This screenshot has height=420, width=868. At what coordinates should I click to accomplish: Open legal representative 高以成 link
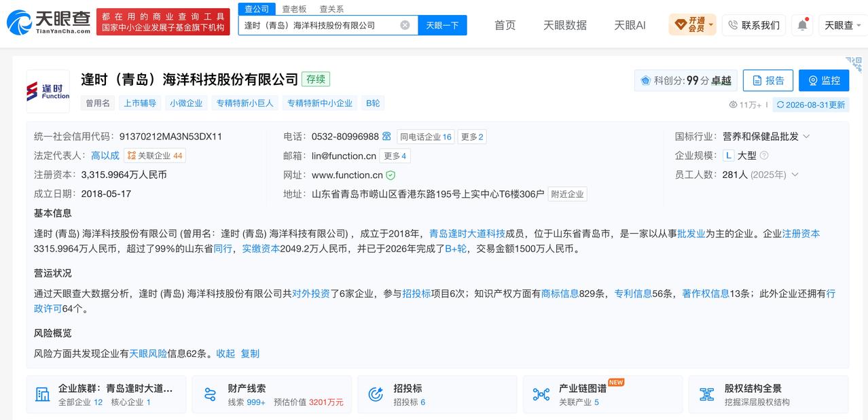click(x=105, y=156)
